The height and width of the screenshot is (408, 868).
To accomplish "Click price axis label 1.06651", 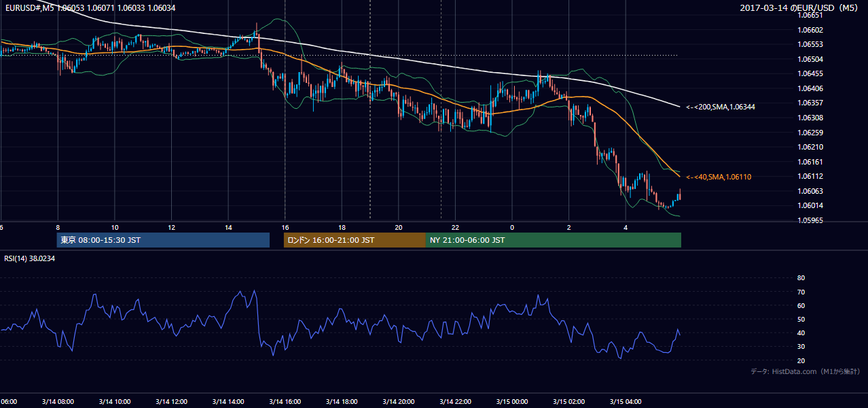I will click(811, 15).
